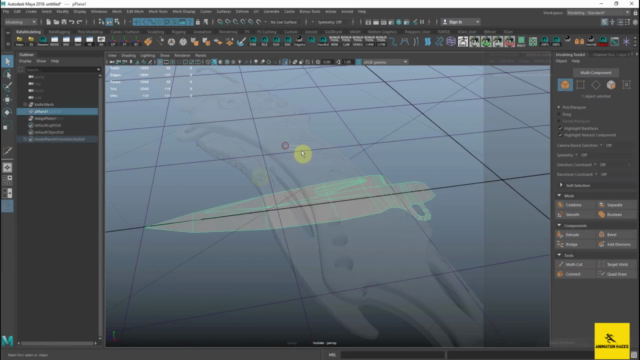Select Object mode cube icon in Modeling Toolkit
Viewport: 640px width, 360px height.
pos(565,84)
